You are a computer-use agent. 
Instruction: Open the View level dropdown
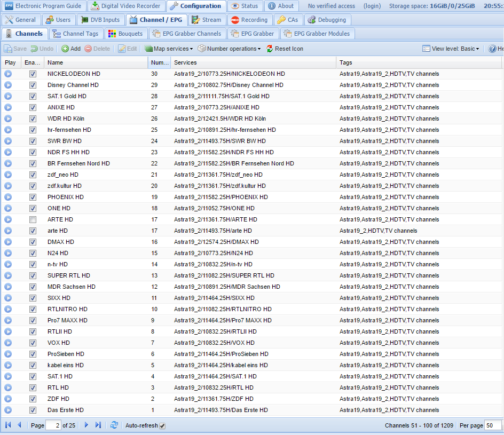[x=451, y=49]
